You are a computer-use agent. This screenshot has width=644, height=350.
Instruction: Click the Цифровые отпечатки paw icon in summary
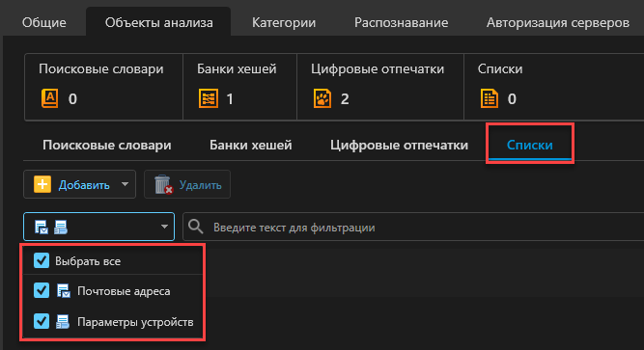[x=322, y=98]
